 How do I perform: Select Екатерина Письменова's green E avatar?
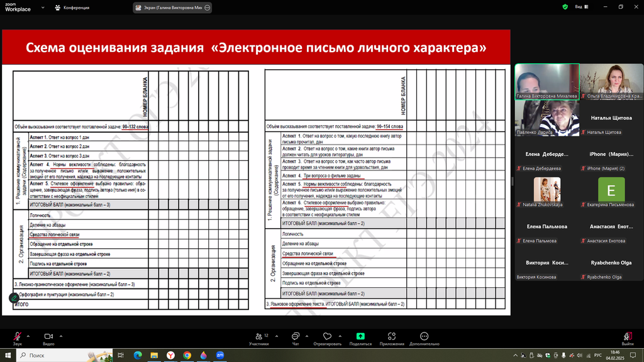click(611, 190)
